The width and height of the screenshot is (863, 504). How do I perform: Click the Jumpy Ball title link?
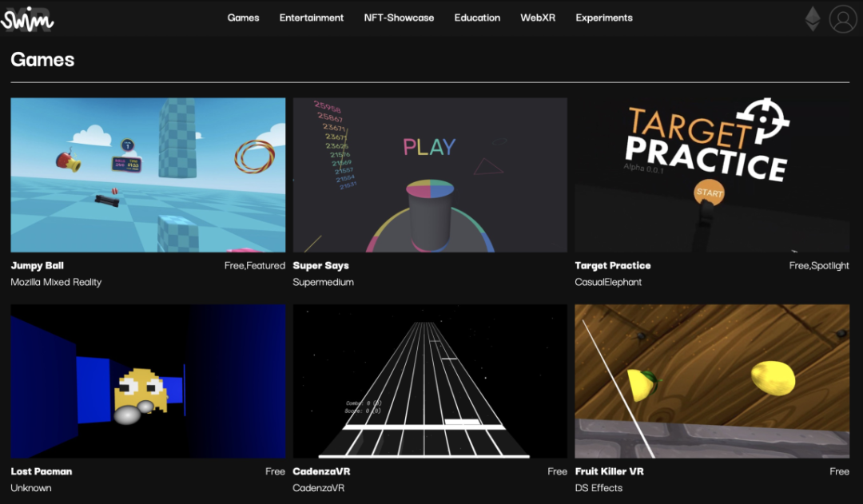click(x=38, y=265)
